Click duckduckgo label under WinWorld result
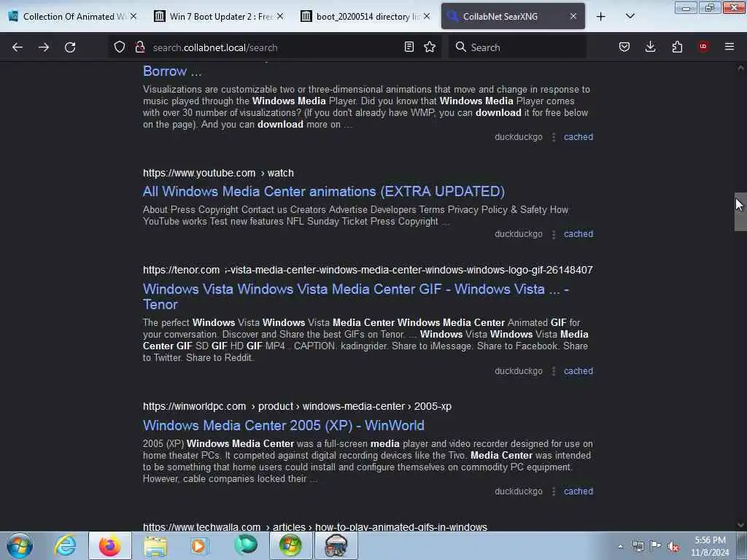 pyautogui.click(x=519, y=491)
